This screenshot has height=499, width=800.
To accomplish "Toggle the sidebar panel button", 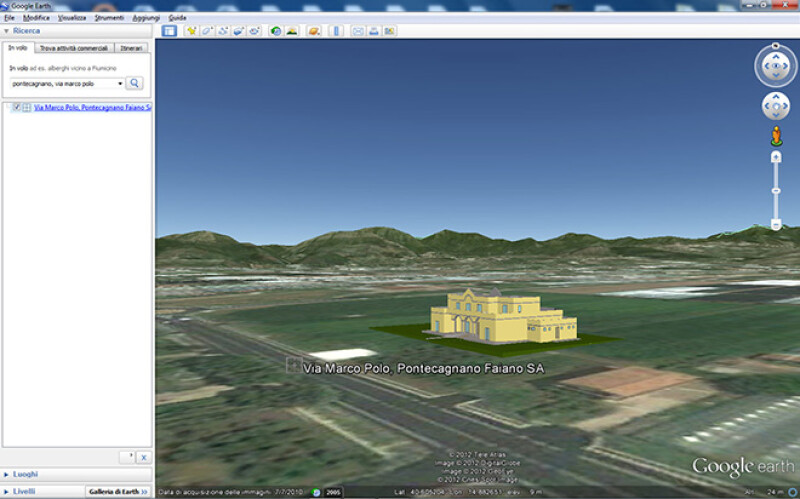I will coord(169,31).
